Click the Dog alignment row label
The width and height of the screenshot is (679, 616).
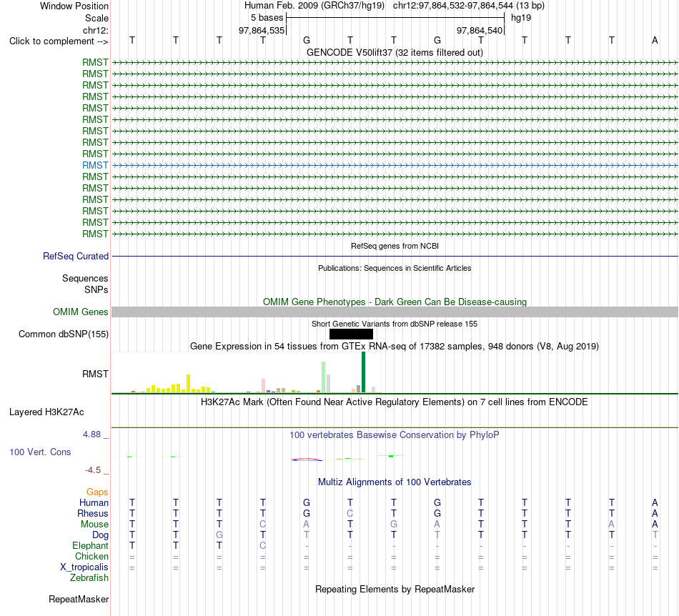pos(101,535)
